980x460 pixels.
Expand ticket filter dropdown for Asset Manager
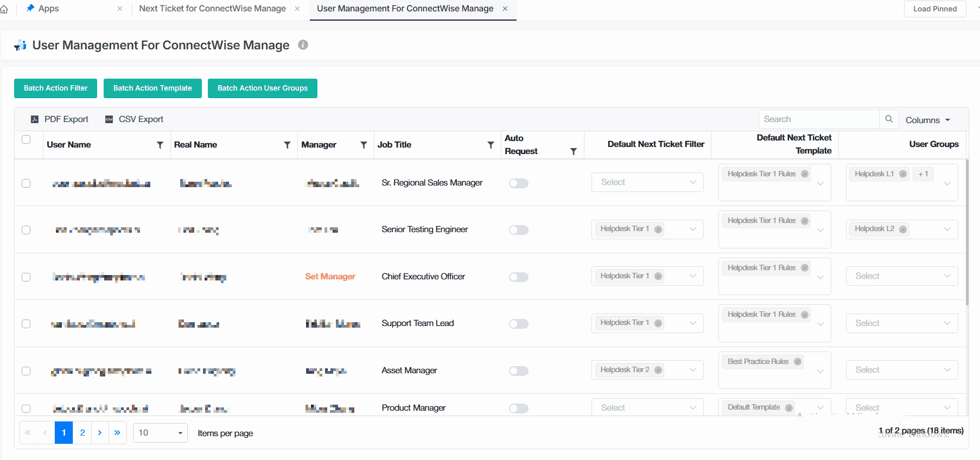click(x=693, y=370)
